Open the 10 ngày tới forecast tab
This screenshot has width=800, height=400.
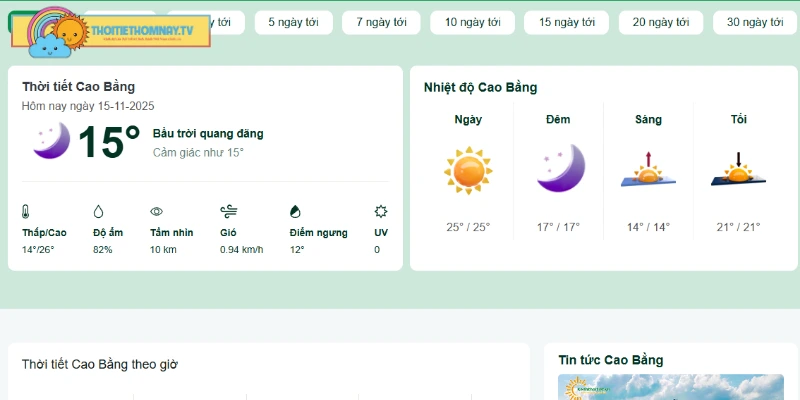472,22
